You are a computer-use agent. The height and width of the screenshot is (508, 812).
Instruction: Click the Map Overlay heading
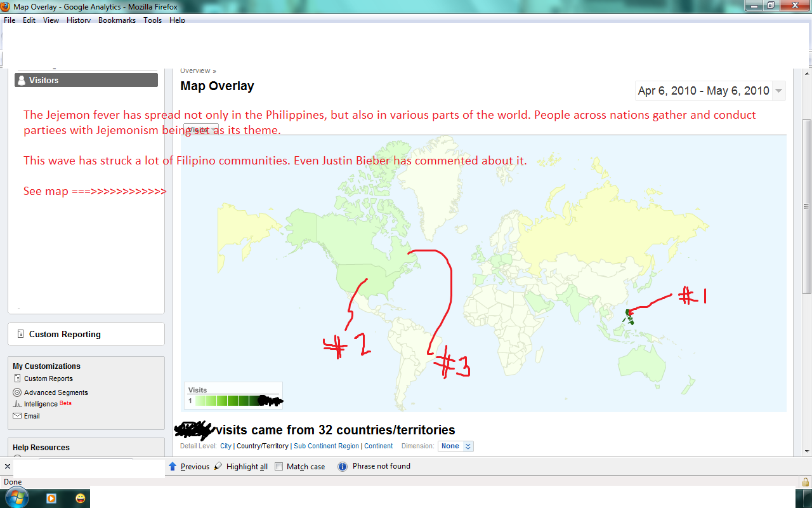217,86
